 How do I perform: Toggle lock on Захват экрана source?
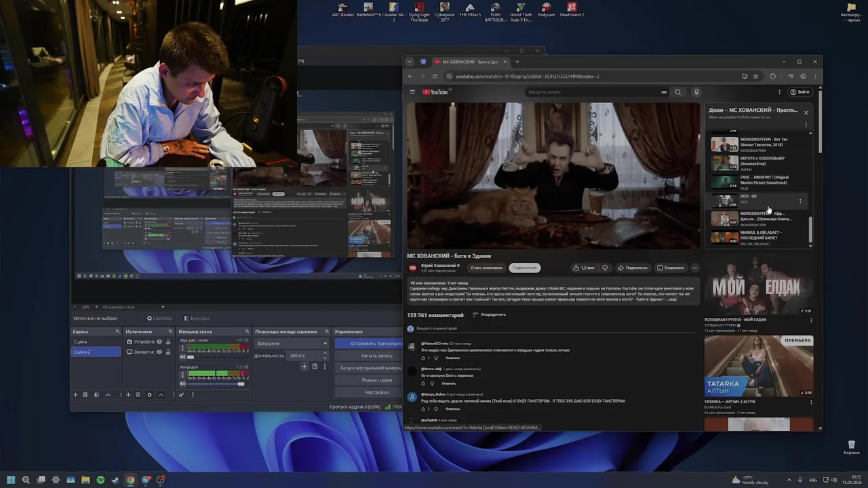tap(168, 352)
